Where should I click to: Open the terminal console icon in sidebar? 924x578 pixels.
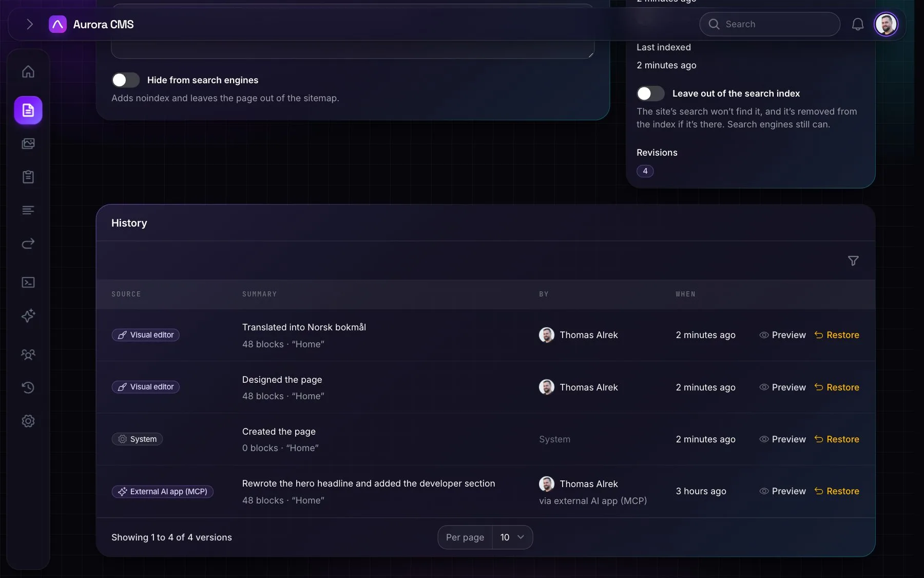click(28, 282)
